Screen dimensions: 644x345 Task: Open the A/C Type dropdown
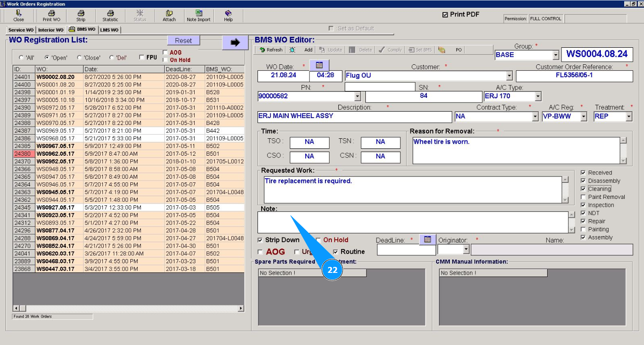[538, 96]
